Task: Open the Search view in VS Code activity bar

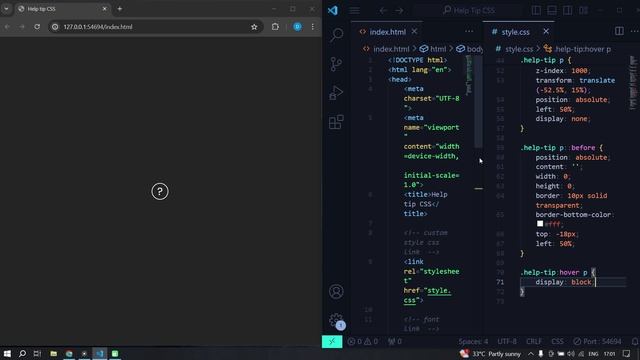Action: [x=336, y=35]
